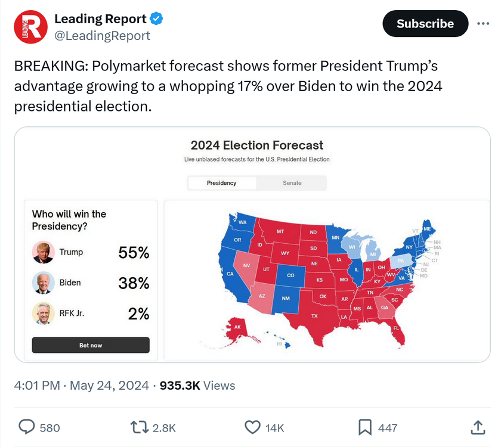504x447 pixels.
Task: Open the three-dot more options menu
Action: (483, 24)
